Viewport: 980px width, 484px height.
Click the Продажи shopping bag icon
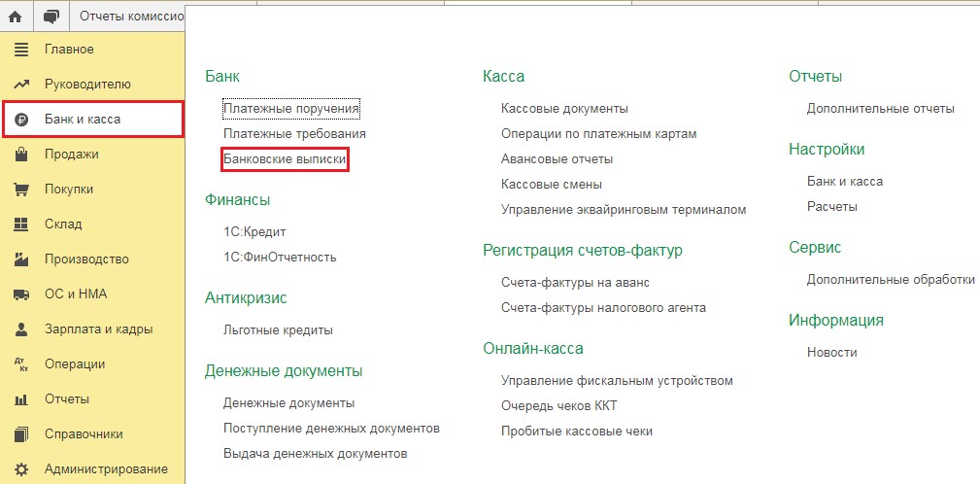tap(21, 154)
